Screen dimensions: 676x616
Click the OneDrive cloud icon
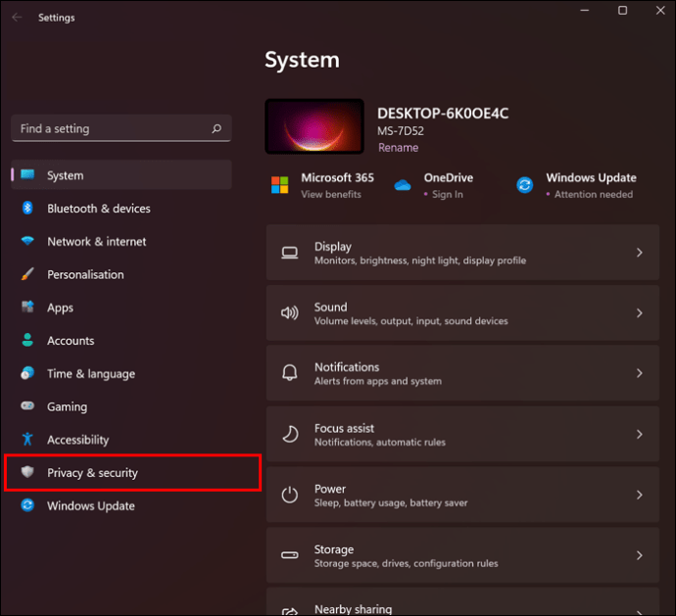(x=403, y=185)
